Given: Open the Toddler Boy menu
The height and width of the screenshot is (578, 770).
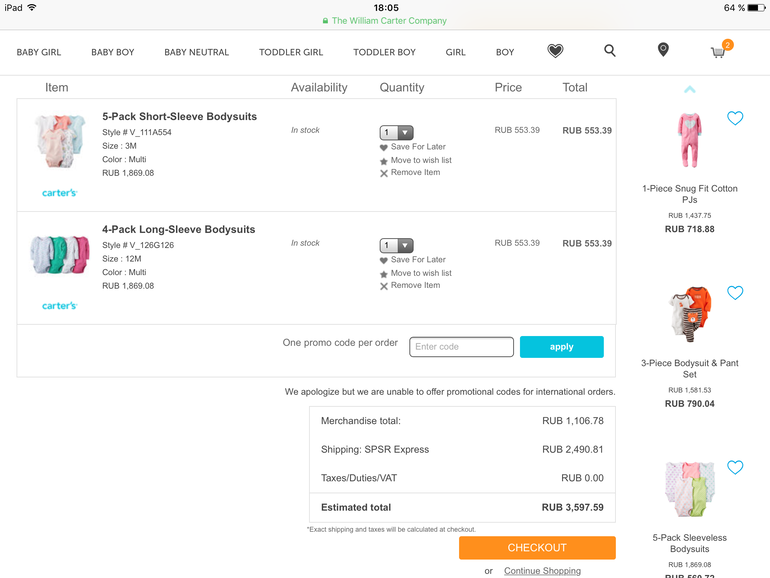Looking at the screenshot, I should [384, 52].
